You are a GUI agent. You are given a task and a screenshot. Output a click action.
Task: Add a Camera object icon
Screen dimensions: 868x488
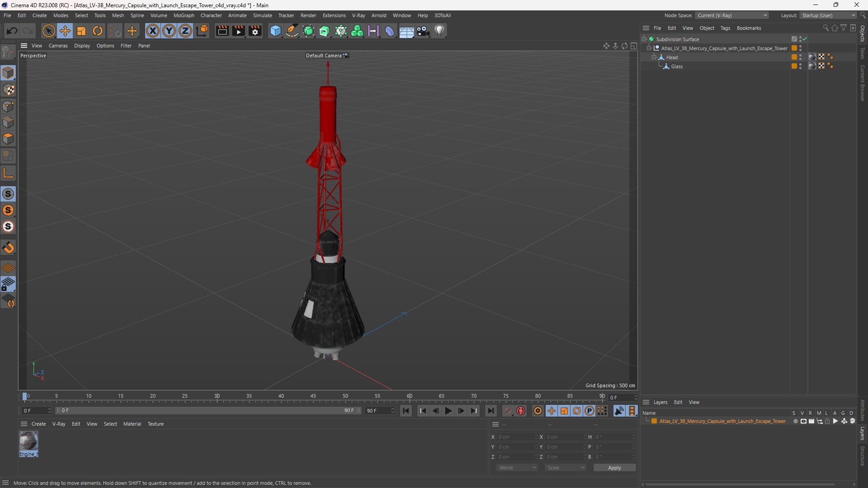pos(423,31)
